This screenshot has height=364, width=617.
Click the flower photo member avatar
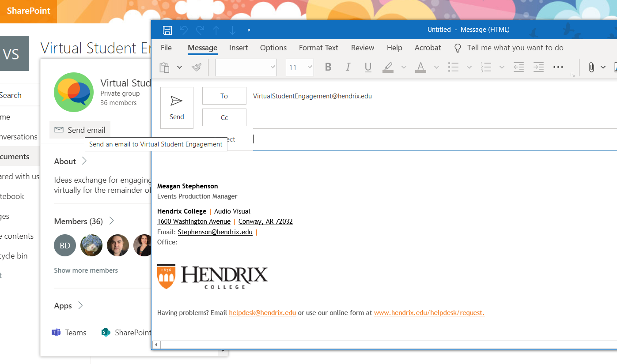click(x=91, y=245)
